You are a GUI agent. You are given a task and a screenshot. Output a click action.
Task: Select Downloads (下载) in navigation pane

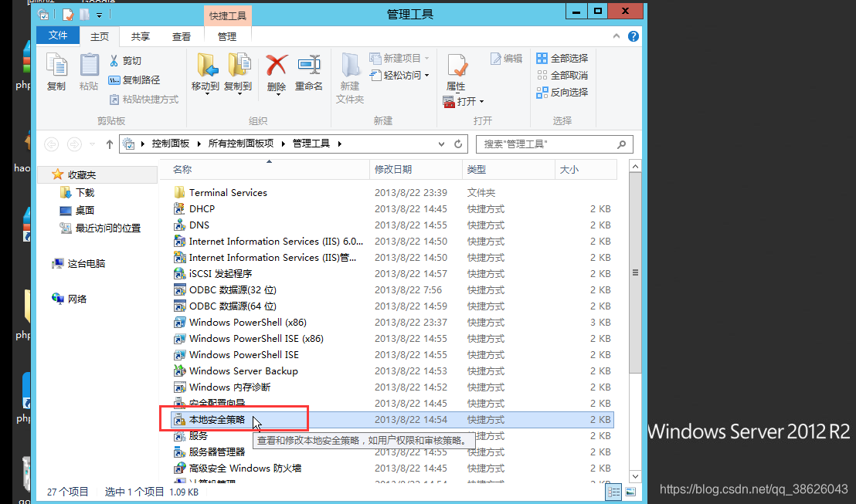tap(85, 192)
